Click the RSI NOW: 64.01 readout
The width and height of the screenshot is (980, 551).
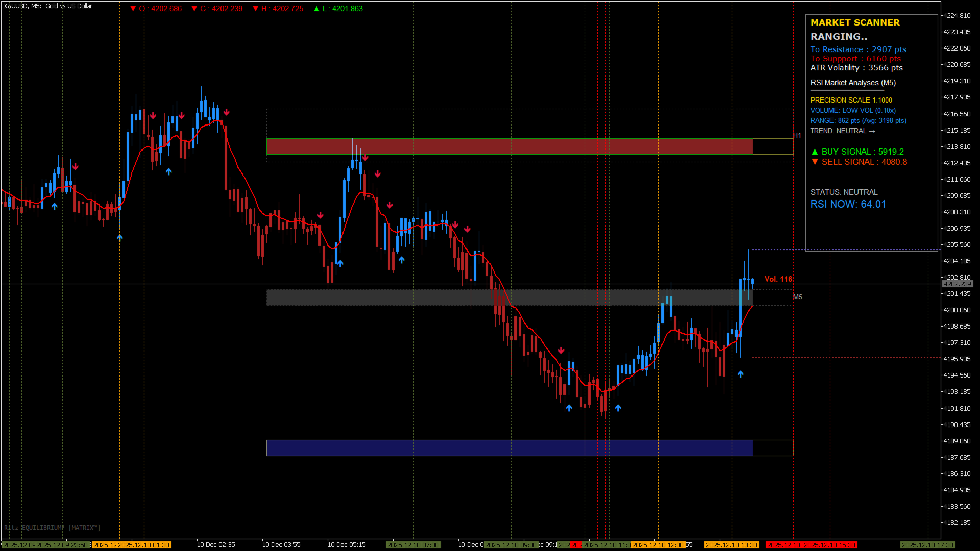848,204
